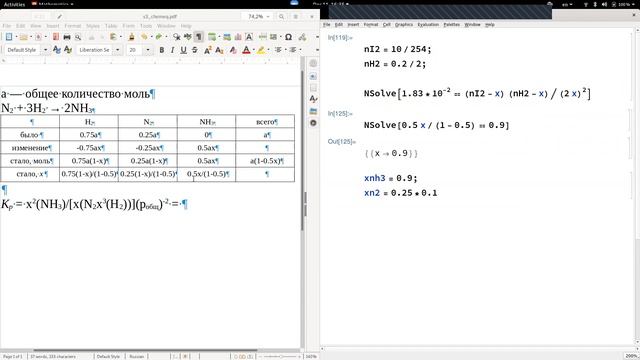Open the Writer Format menu
This screenshot has width=640, height=360.
(x=73, y=26)
